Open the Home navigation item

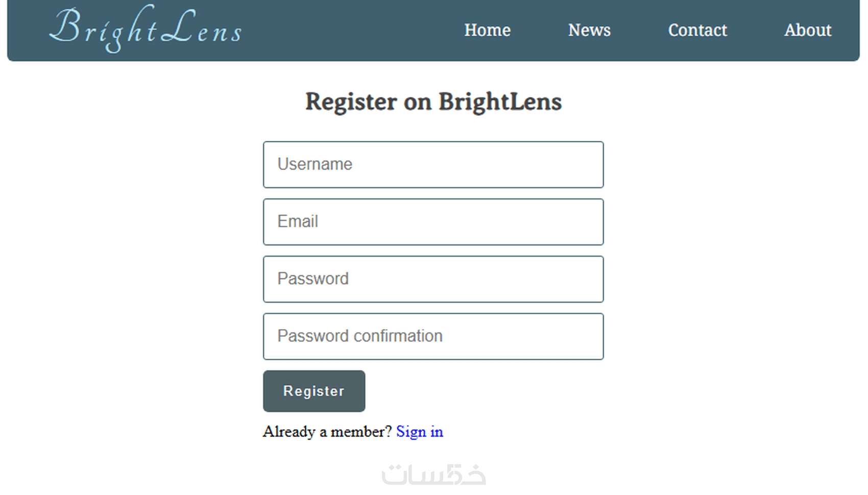click(487, 30)
